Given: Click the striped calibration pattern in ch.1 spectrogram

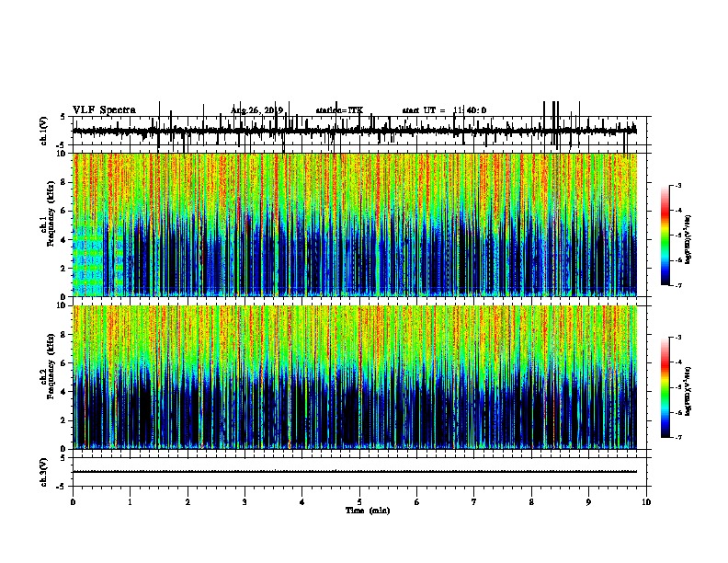Looking at the screenshot, I should tap(98, 260).
